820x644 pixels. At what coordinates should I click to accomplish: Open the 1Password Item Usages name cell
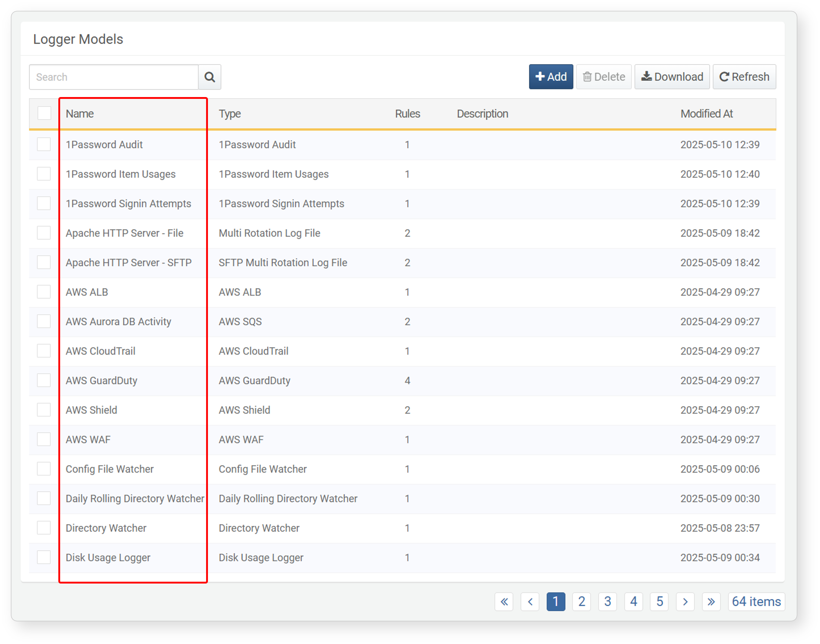[121, 174]
